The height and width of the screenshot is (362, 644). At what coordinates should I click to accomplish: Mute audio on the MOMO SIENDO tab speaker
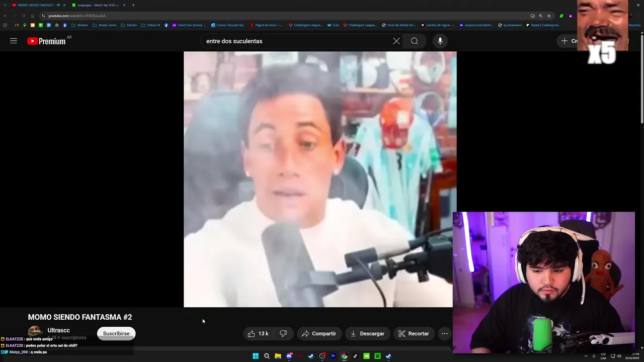click(x=58, y=5)
